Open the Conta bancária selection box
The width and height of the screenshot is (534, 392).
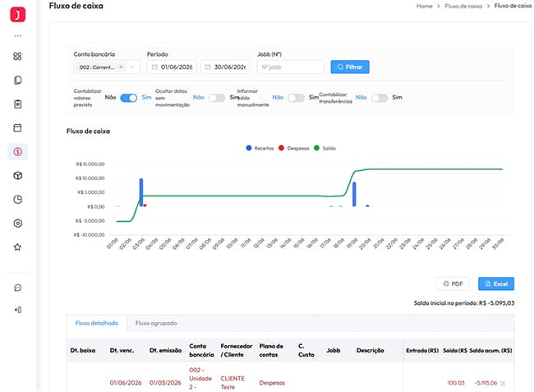click(107, 67)
